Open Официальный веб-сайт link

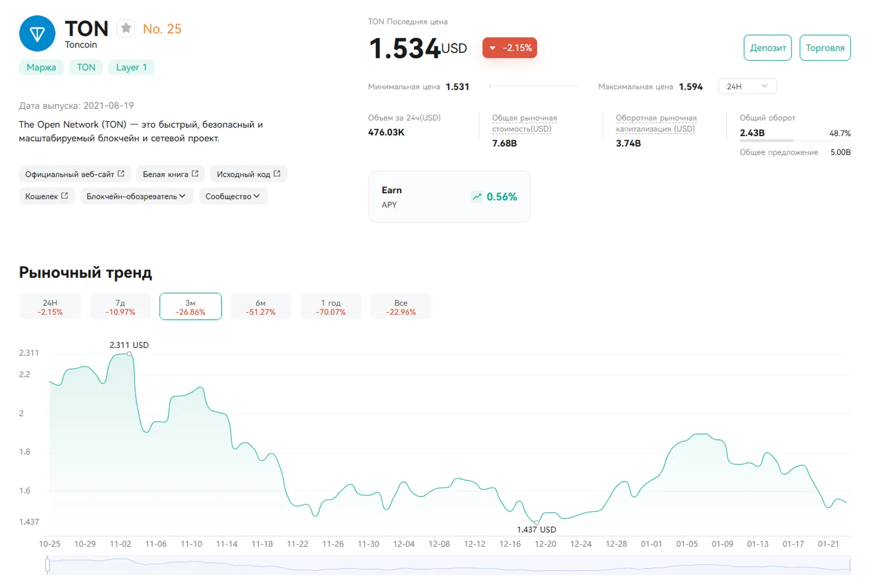tap(75, 174)
